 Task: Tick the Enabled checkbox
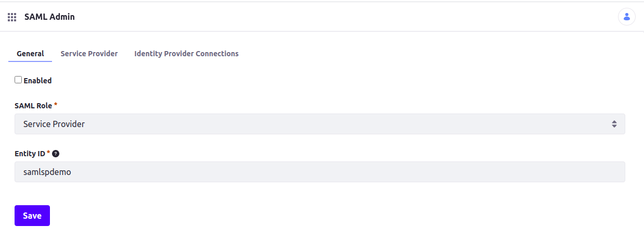coord(18,80)
